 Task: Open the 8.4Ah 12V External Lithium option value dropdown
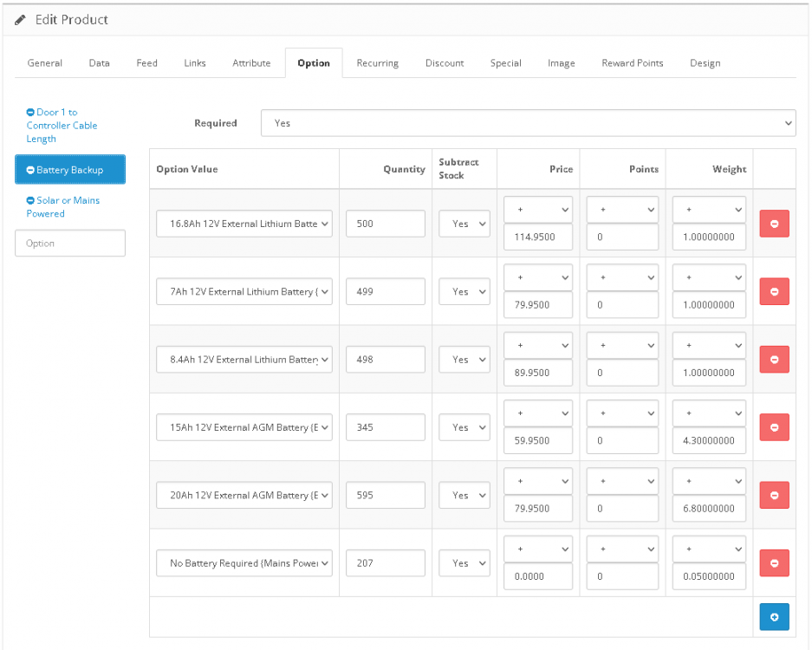coord(244,360)
